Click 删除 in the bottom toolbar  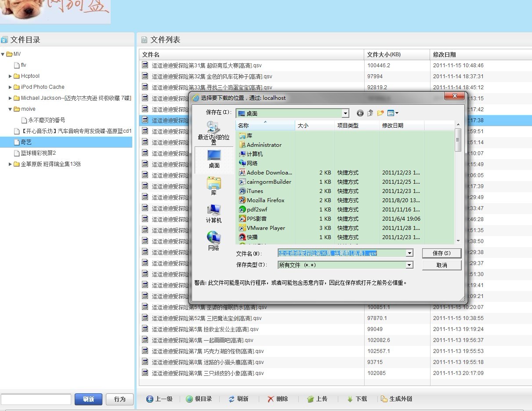click(x=278, y=399)
